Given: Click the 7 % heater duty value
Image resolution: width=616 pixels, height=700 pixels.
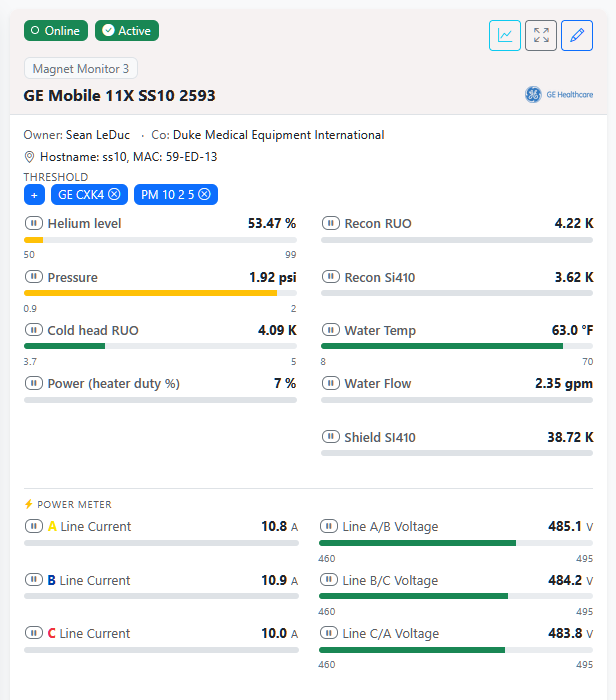Looking at the screenshot, I should (x=285, y=383).
